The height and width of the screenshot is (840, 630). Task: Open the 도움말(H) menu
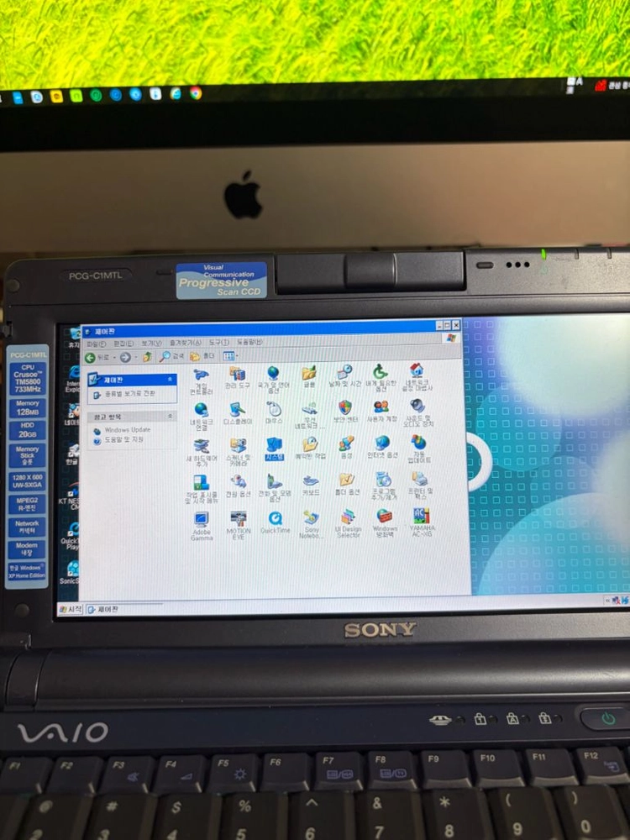tap(249, 342)
